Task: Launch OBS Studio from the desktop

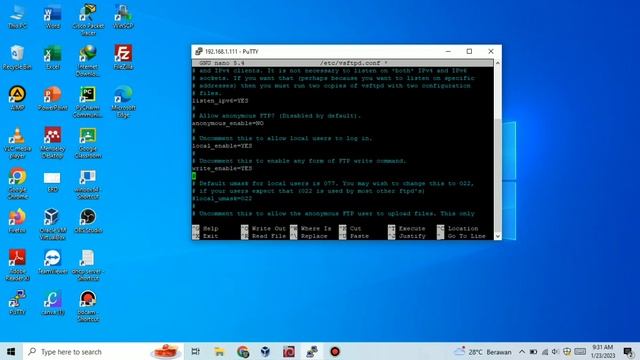Action: [88, 221]
